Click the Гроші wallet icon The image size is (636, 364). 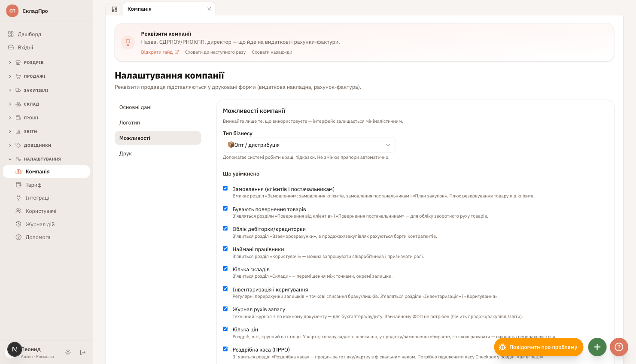click(18, 118)
